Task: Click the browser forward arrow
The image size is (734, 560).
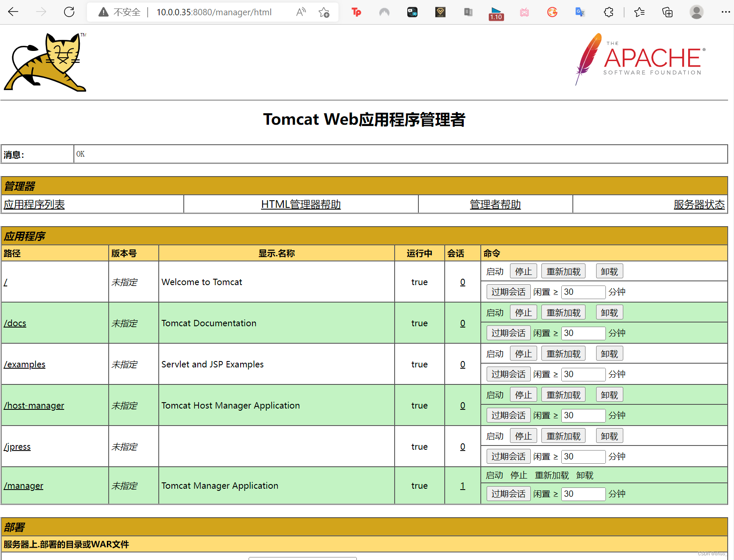Action: [41, 12]
